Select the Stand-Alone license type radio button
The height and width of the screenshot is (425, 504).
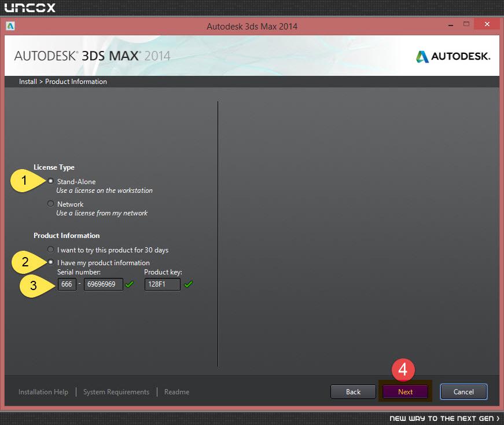50,181
